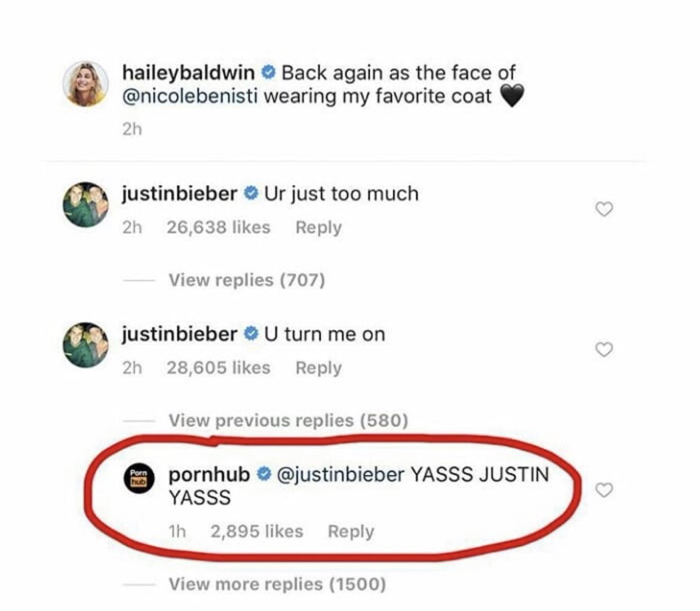Expand View more replies (1500)

(x=277, y=584)
